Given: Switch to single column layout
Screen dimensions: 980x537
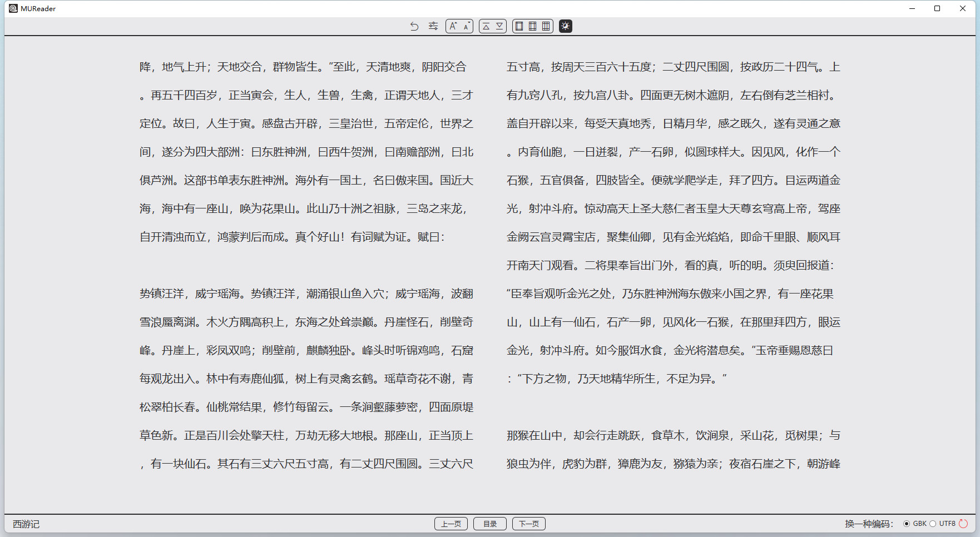Looking at the screenshot, I should point(519,26).
